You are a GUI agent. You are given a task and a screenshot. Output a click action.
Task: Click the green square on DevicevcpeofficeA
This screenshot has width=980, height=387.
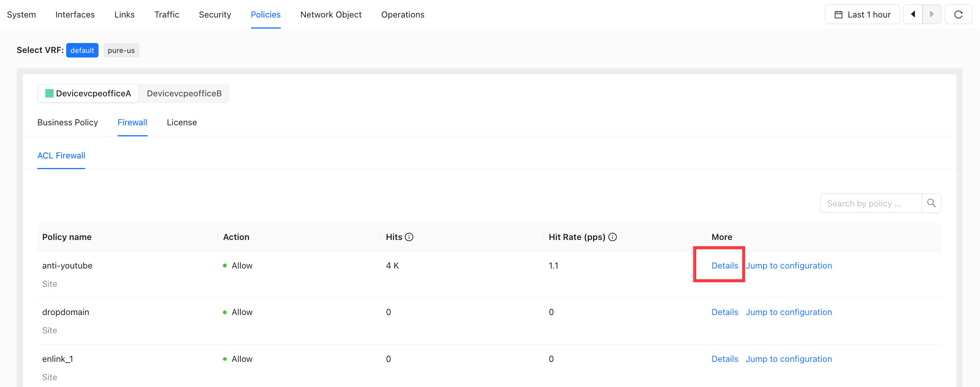pyautogui.click(x=49, y=93)
